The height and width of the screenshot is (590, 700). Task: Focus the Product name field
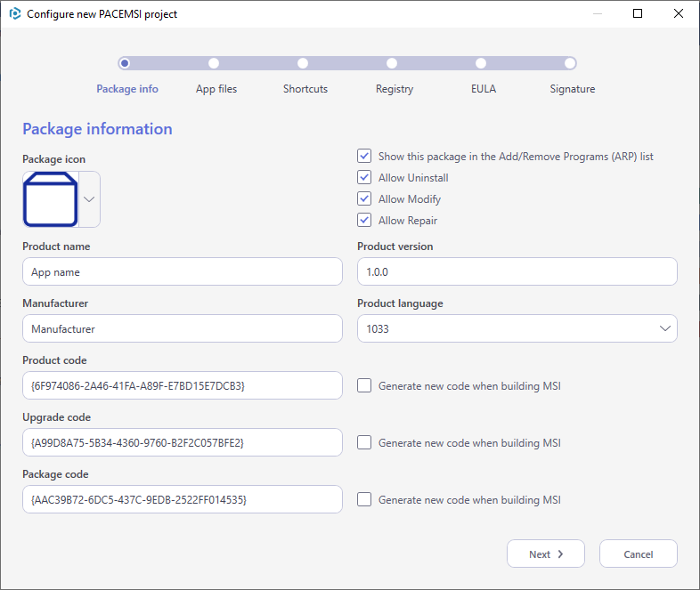pyautogui.click(x=183, y=271)
